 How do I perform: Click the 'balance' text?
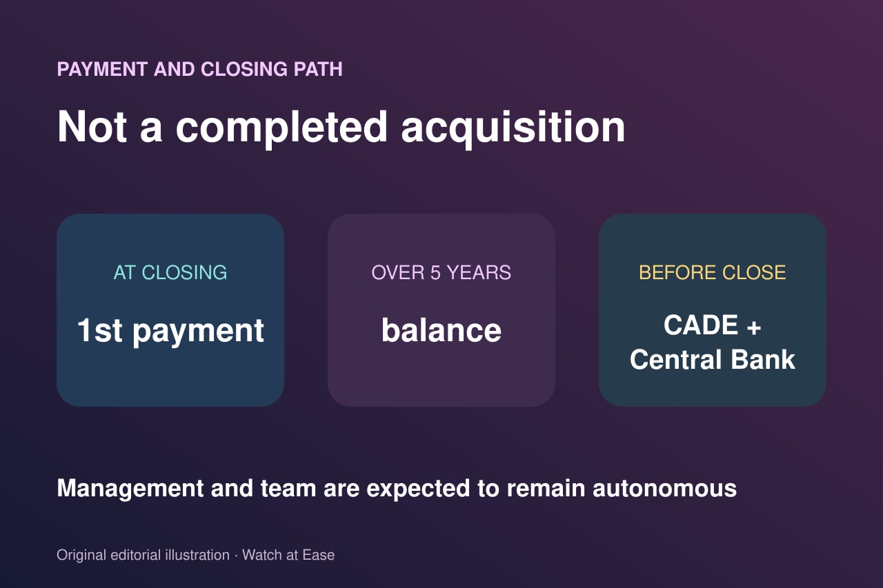point(441,330)
